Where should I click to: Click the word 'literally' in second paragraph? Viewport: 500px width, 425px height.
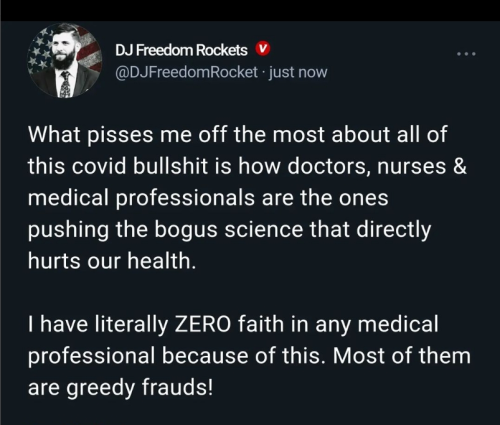(x=131, y=324)
